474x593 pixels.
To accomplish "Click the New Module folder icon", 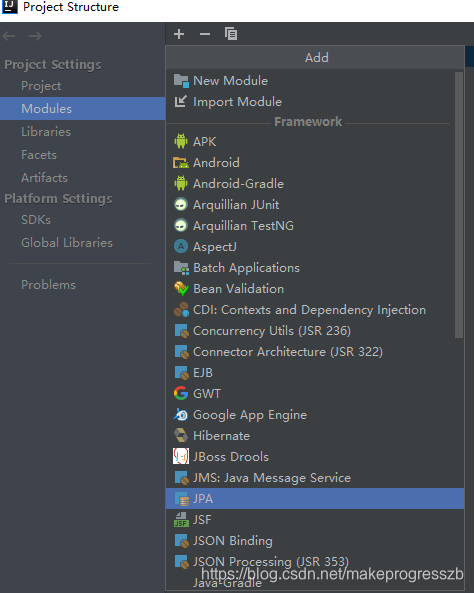I will click(x=181, y=81).
